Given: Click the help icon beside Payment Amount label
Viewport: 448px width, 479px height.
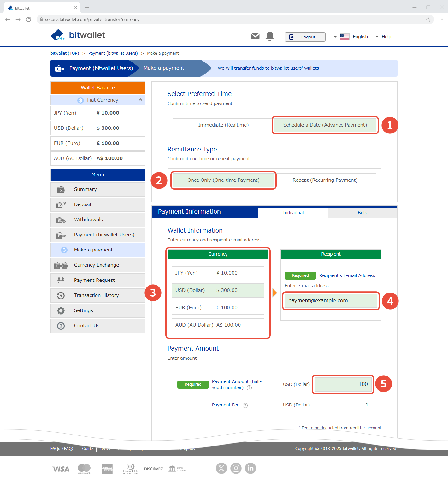Looking at the screenshot, I should (x=249, y=388).
